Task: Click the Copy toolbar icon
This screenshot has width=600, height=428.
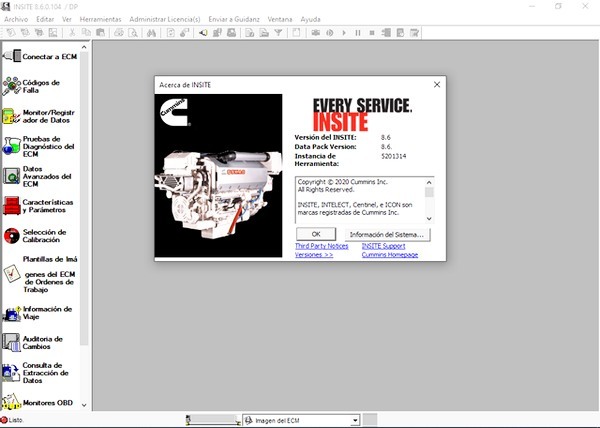Action: pyautogui.click(x=86, y=33)
